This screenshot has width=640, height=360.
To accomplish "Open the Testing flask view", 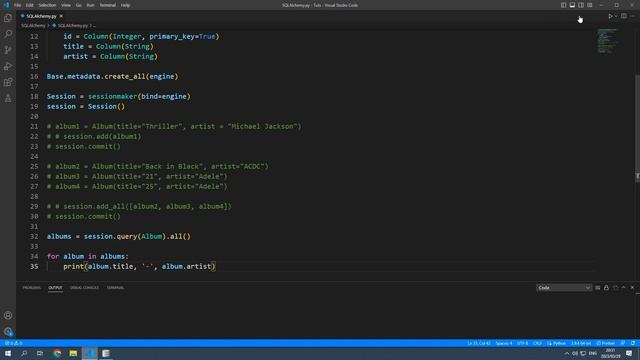I will point(8,98).
